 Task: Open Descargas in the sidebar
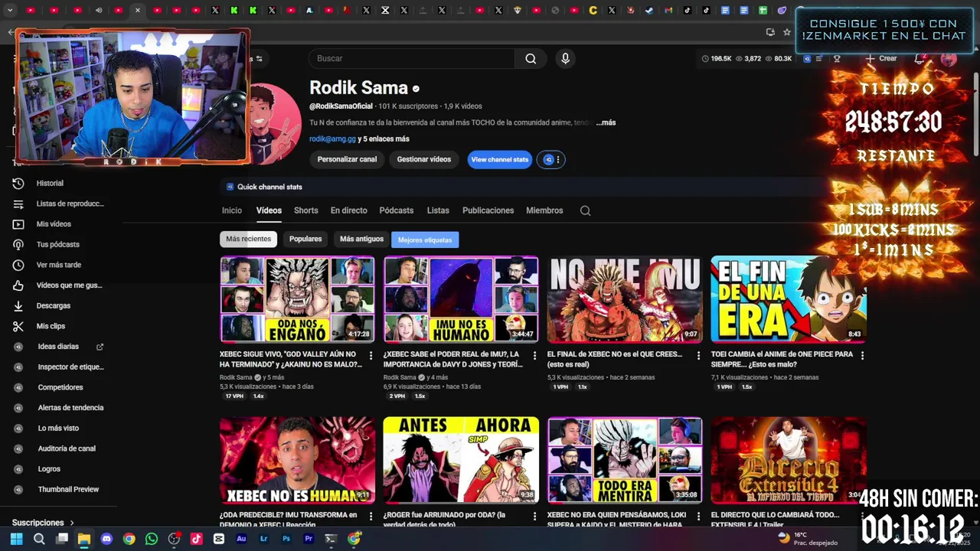pyautogui.click(x=53, y=305)
